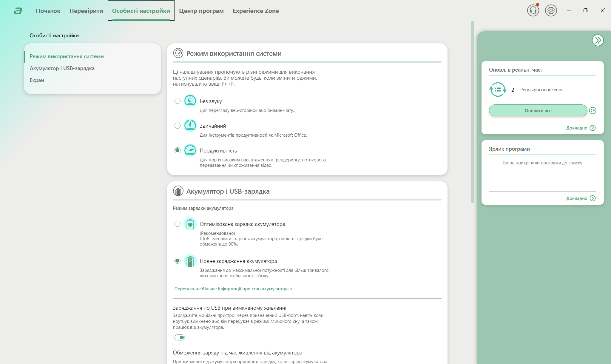Toggle USB charging when powered off

tap(180, 337)
